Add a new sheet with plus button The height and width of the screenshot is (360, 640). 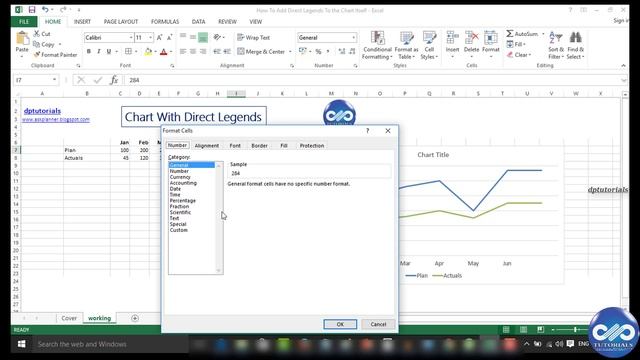coord(135,318)
